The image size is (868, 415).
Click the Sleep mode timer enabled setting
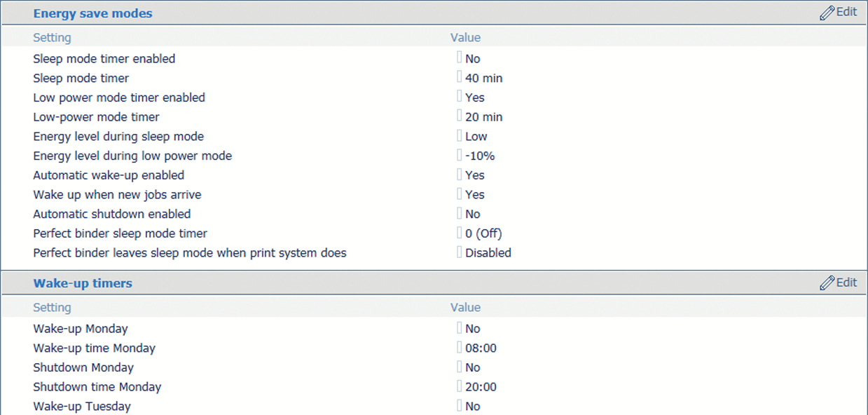tap(104, 59)
